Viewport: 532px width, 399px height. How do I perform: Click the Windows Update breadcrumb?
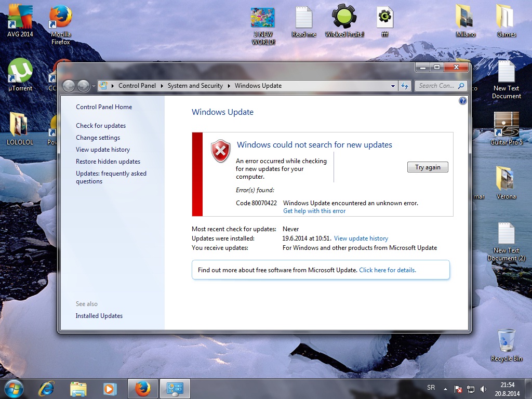pos(258,86)
